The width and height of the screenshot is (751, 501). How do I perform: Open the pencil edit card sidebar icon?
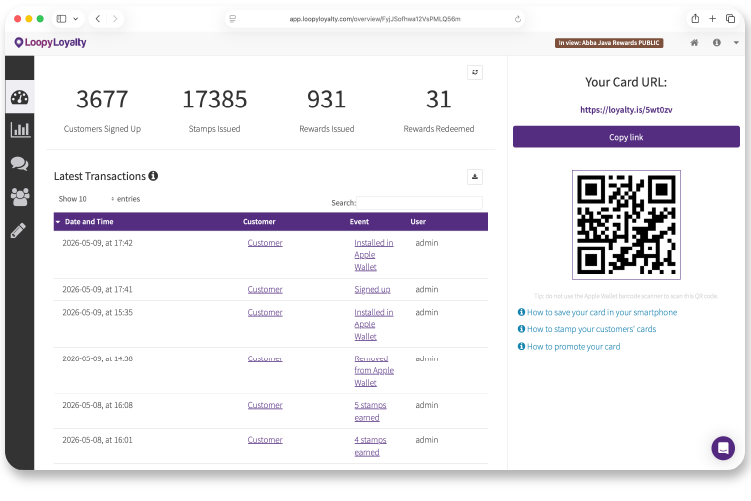(x=18, y=230)
